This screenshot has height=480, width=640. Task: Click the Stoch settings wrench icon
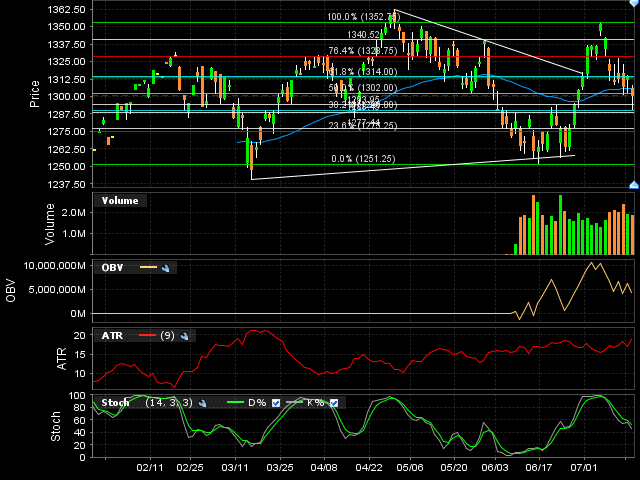[201, 403]
